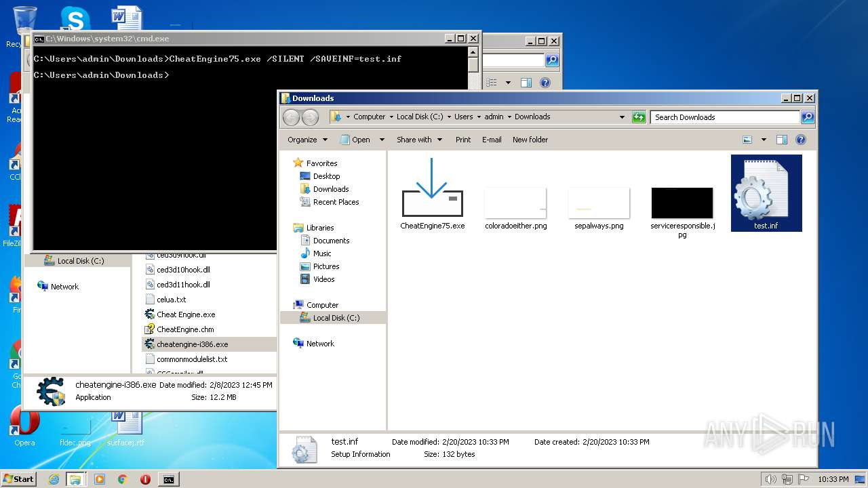Expand the address bar history dropdown
868x488 pixels.
[622, 117]
